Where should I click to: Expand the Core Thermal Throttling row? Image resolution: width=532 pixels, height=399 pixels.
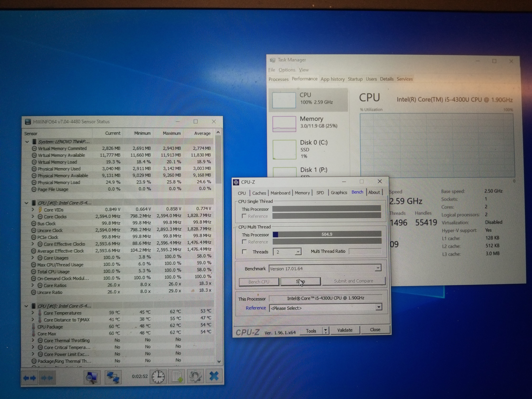[33, 340]
